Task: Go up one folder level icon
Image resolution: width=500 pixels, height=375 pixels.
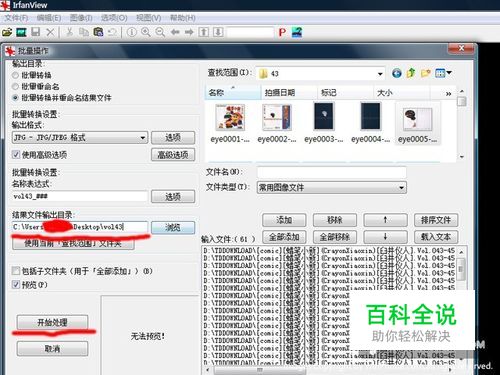Action: (411, 73)
